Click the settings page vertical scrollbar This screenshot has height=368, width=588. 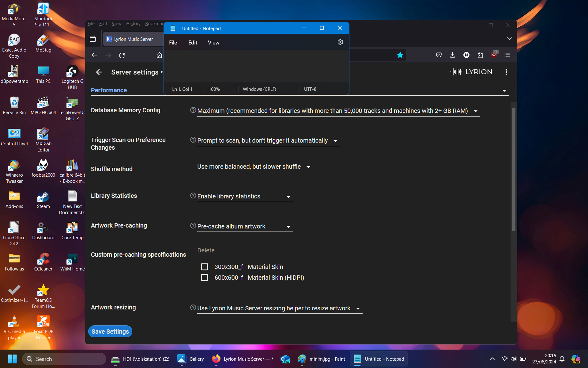click(514, 170)
